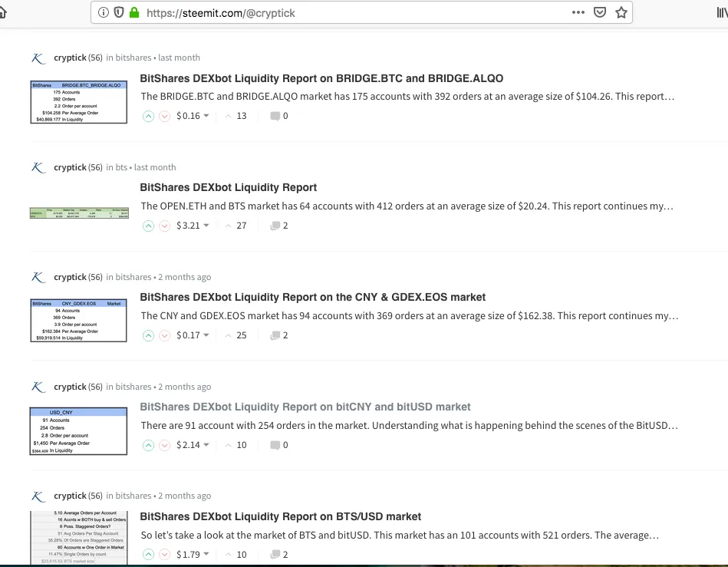The image size is (728, 567).
Task: Downvote the CNY & GDEX.EOS market post
Action: 164,335
